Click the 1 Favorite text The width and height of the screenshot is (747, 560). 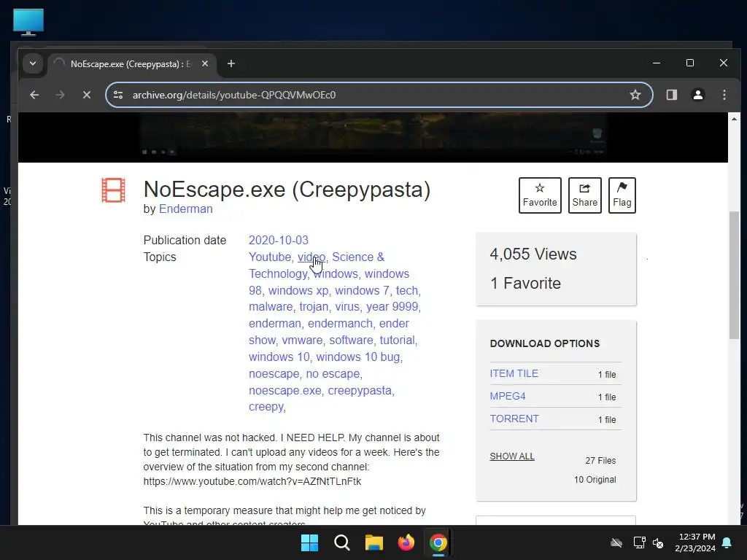525,284
